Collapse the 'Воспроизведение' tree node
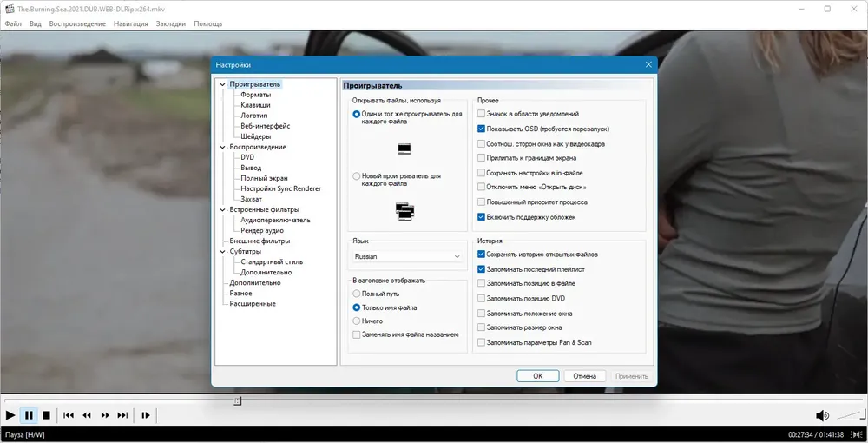This screenshot has height=443, width=868. coord(222,148)
